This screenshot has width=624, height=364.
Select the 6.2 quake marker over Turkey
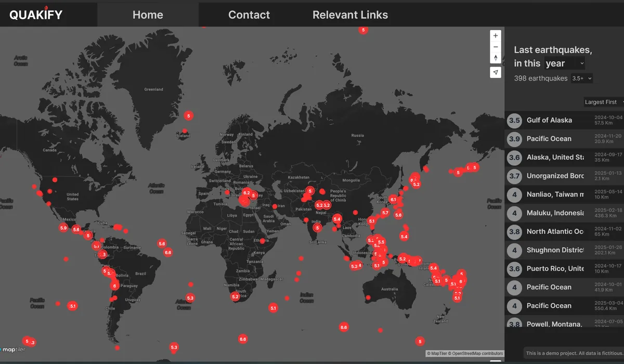(x=246, y=193)
